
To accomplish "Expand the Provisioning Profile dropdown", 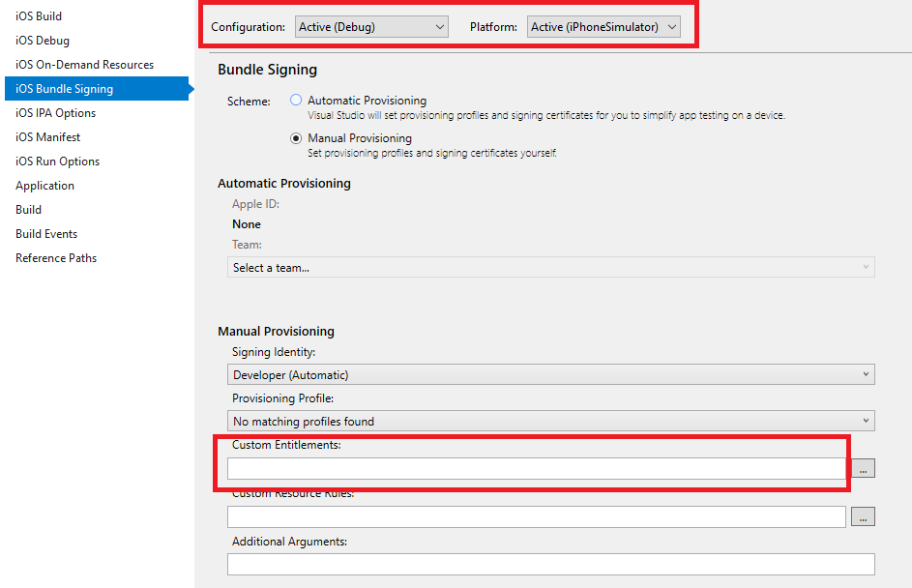I will click(x=551, y=421).
